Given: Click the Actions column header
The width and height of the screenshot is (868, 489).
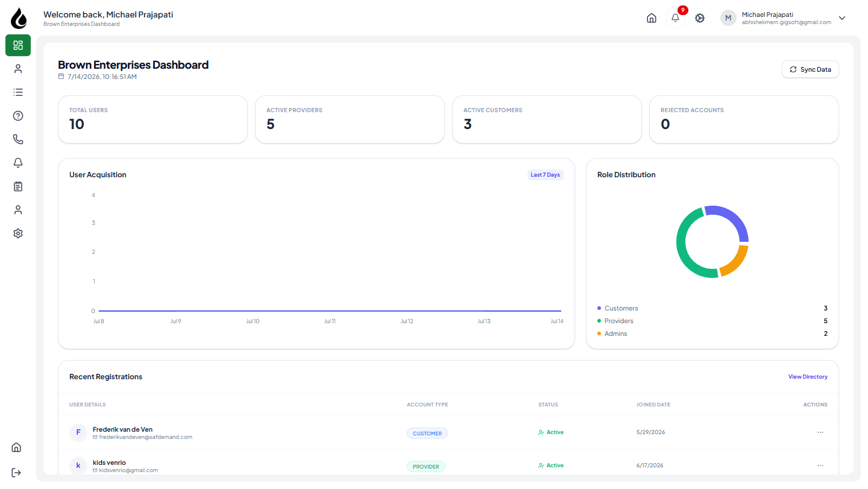Looking at the screenshot, I should [x=816, y=405].
